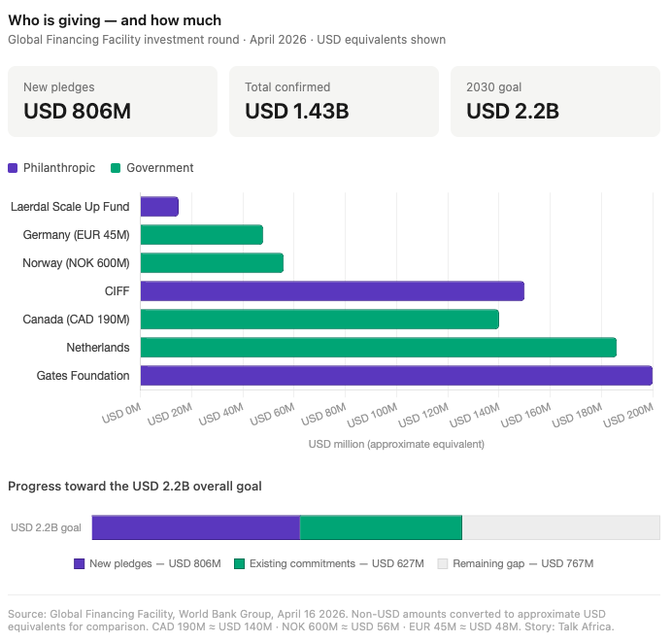Click the CIFF purple bar
The height and width of the screenshot is (642, 672).
[x=332, y=291]
